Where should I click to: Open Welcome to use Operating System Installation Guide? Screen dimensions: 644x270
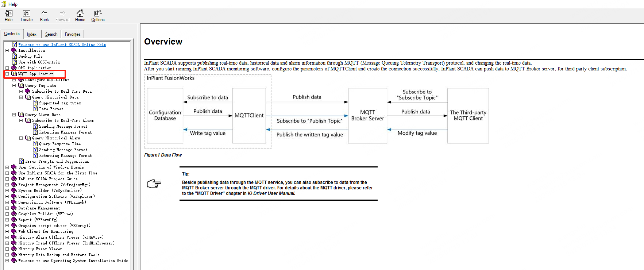[x=73, y=261]
